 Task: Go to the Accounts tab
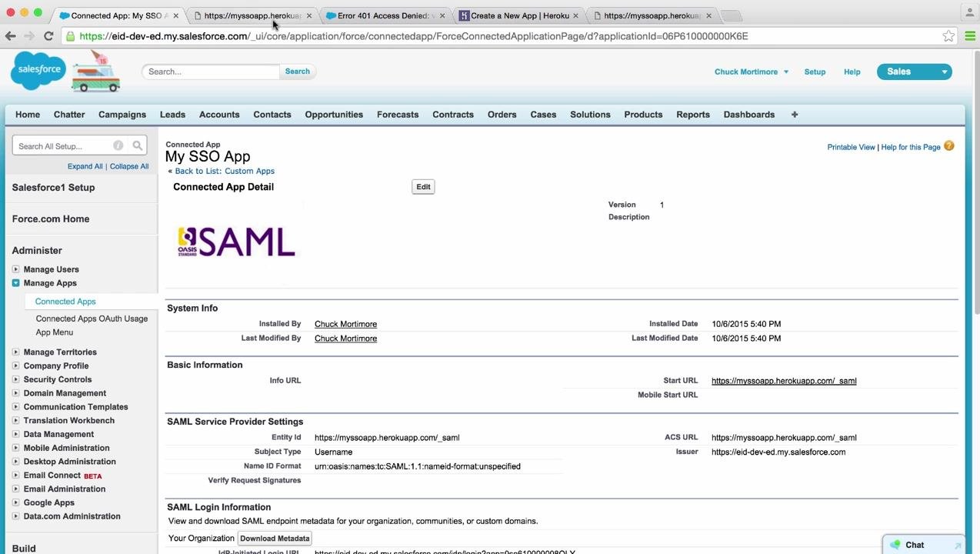click(x=219, y=115)
